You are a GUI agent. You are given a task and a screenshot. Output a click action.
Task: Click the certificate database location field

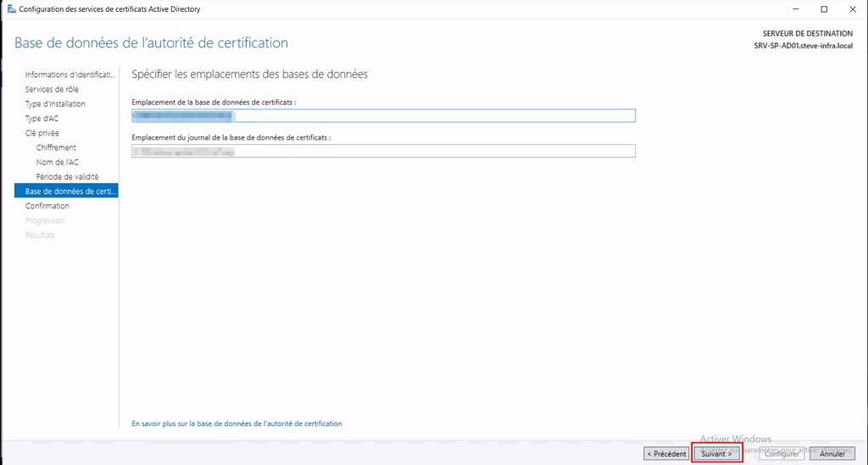pos(383,116)
